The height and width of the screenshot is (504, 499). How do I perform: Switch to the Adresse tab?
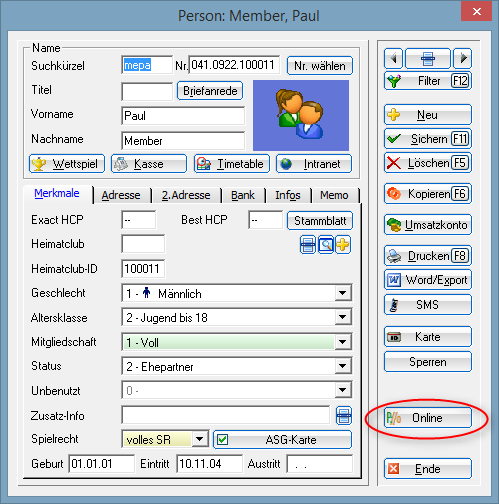pyautogui.click(x=121, y=195)
